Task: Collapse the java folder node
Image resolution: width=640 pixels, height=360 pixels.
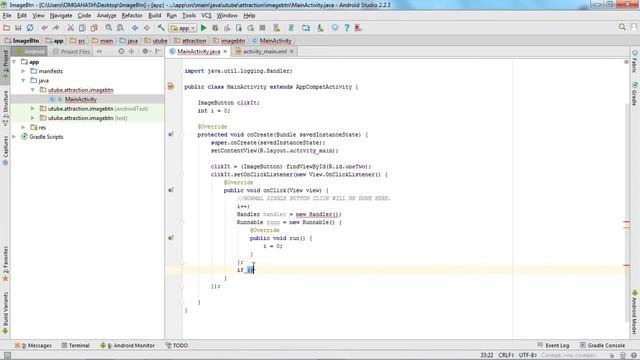Action: tap(23, 80)
